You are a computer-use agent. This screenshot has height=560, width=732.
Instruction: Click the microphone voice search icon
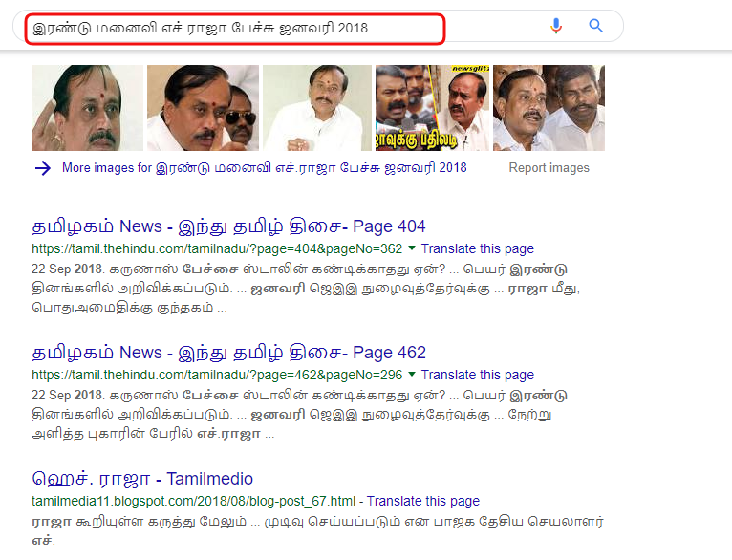555,26
